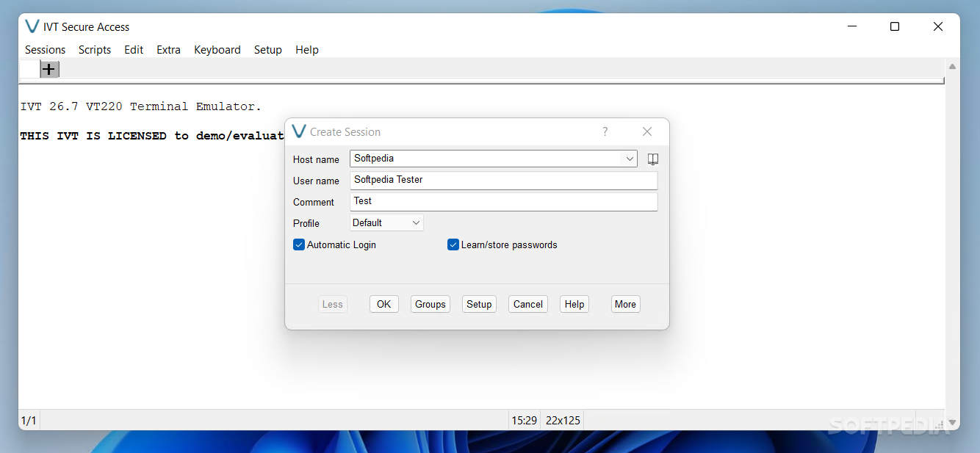Click the 'IVT 26.7 VT220 Terminal Emulator.' text
The width and height of the screenshot is (980, 453).
click(x=141, y=106)
